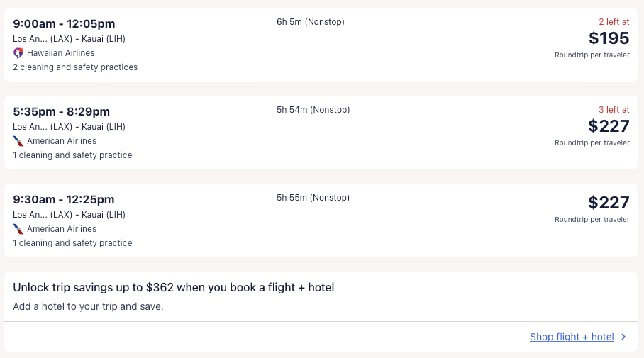Click Add a hotel to your trip text
The image size is (644, 358).
pyautogui.click(x=88, y=307)
